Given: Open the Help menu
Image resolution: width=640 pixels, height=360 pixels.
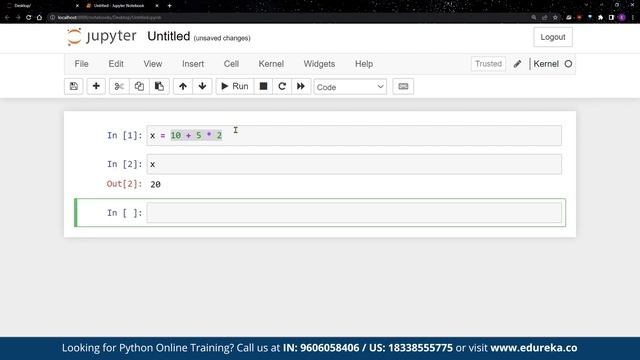Looking at the screenshot, I should (364, 64).
